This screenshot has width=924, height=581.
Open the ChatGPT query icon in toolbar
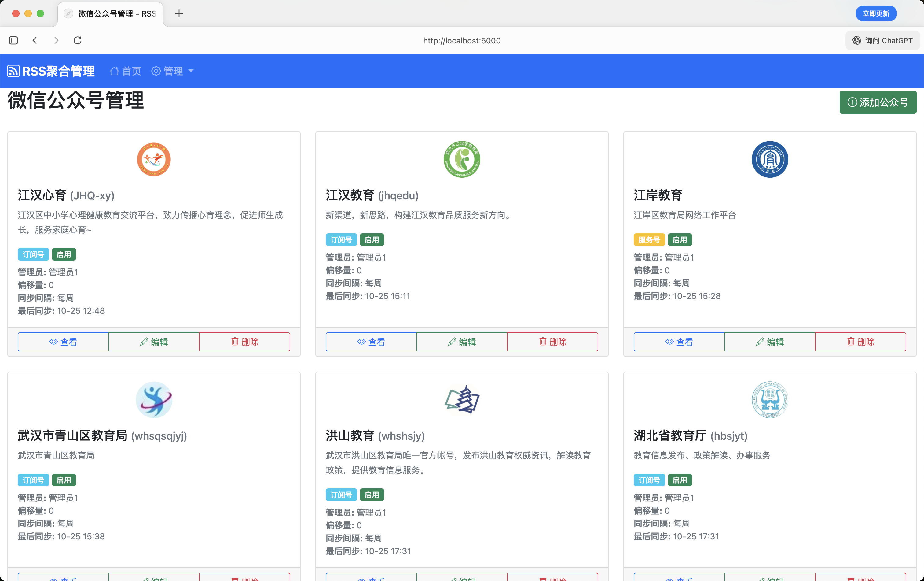click(x=856, y=40)
